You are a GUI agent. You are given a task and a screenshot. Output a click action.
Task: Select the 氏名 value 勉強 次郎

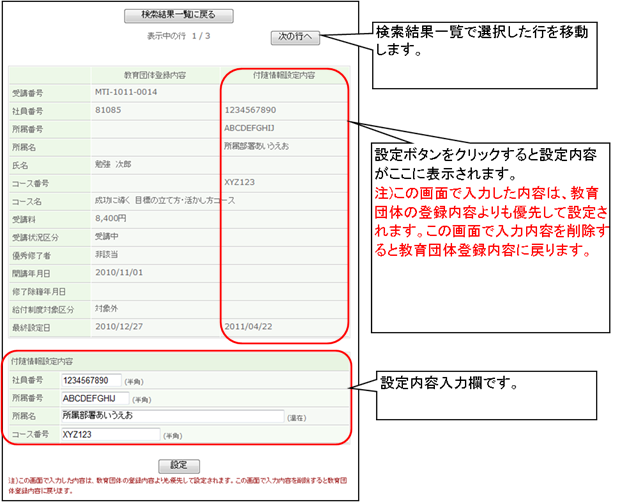click(x=115, y=164)
